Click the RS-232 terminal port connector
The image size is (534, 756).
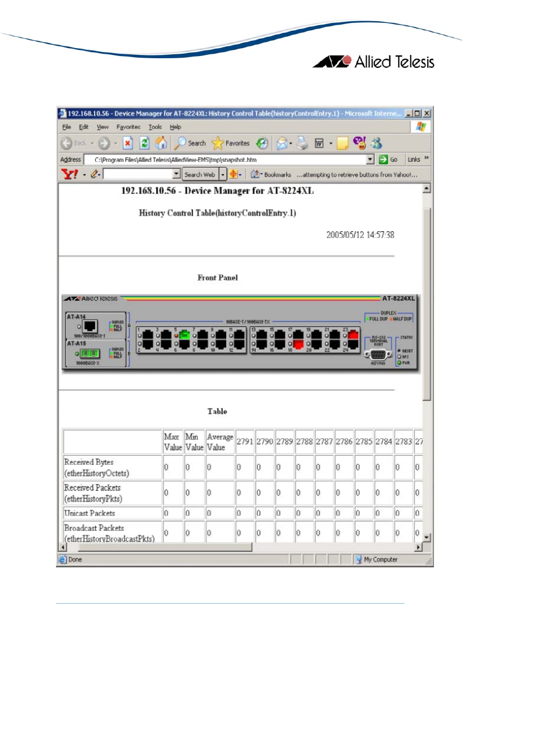(x=378, y=354)
